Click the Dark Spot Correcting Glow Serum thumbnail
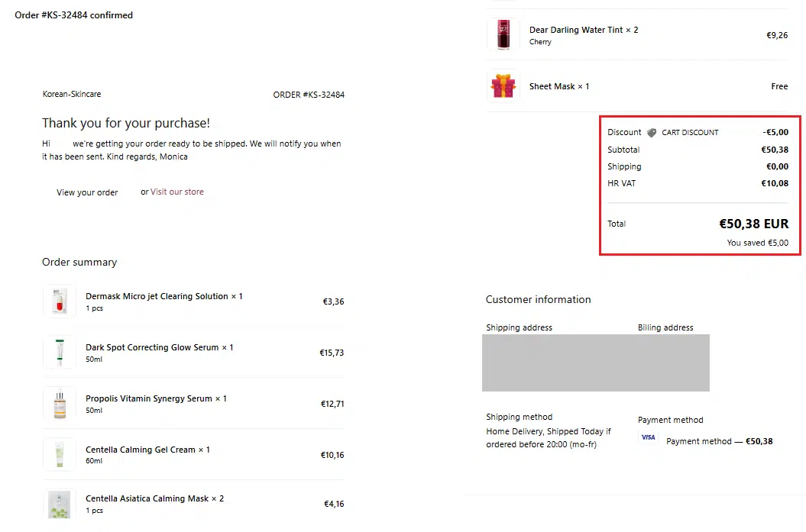Image resolution: width=806 pixels, height=532 pixels. point(59,353)
